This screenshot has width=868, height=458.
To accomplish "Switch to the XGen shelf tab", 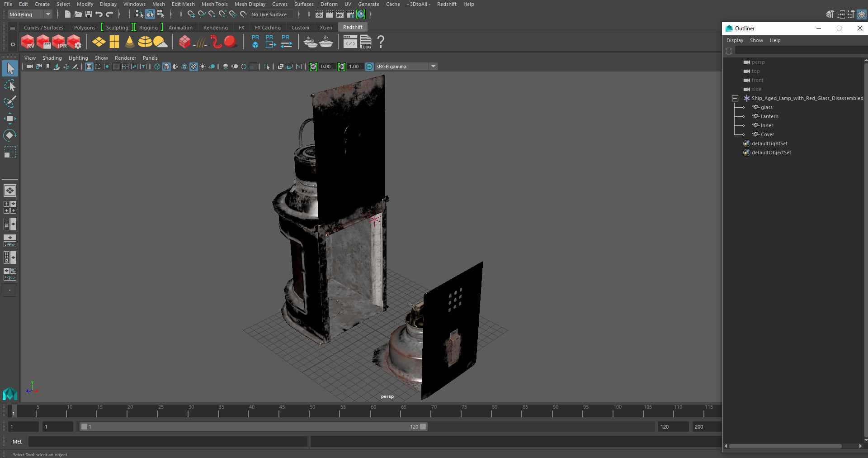I will click(326, 28).
